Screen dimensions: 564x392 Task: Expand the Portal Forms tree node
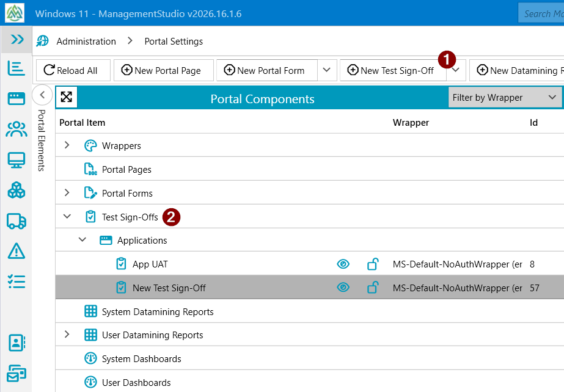(67, 192)
